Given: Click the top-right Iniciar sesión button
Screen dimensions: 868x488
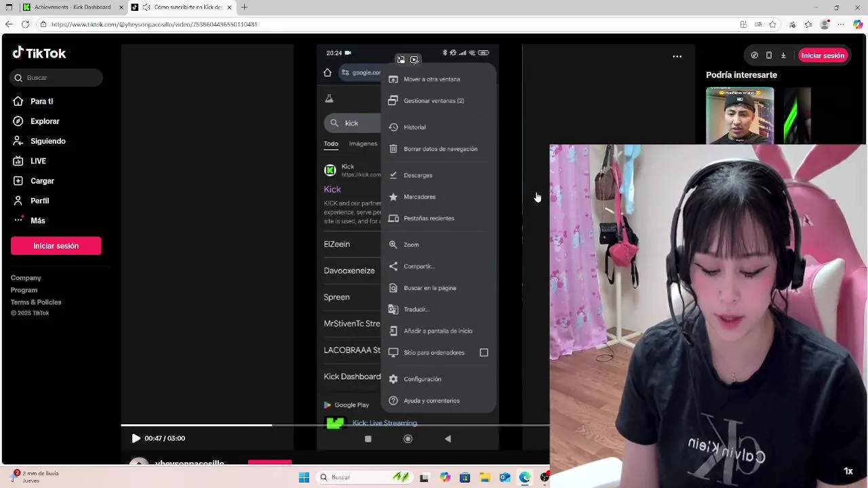Looking at the screenshot, I should click(823, 56).
